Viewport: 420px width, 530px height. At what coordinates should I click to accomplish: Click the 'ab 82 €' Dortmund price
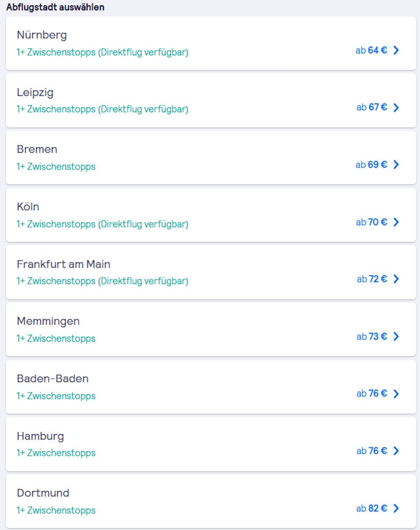pyautogui.click(x=372, y=508)
